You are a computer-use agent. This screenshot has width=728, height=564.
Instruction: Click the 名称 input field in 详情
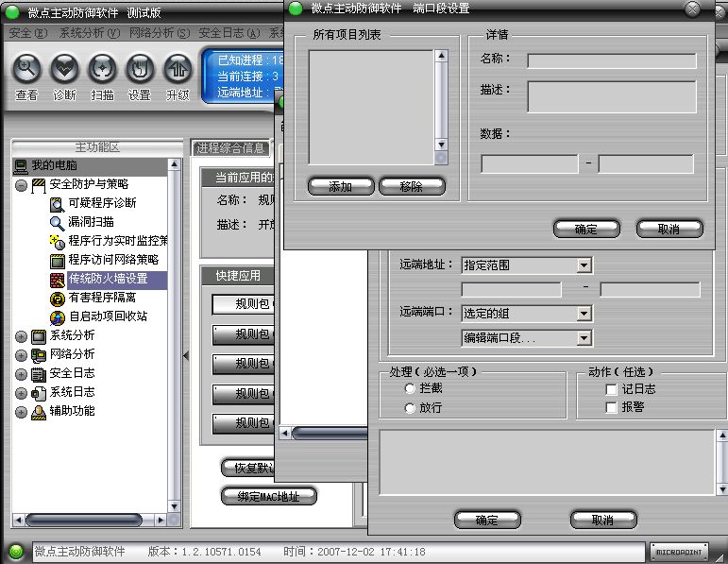(x=611, y=60)
